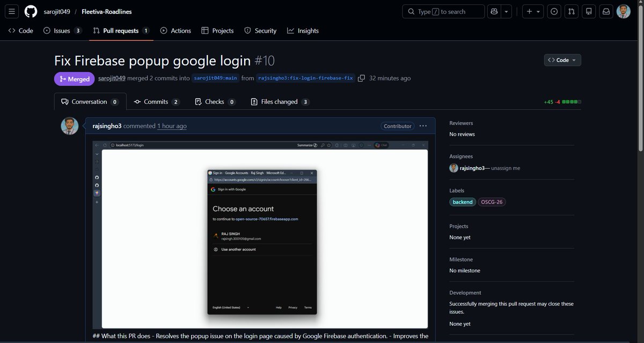
Task: Open the Copilot chat icon
Action: pos(494,11)
